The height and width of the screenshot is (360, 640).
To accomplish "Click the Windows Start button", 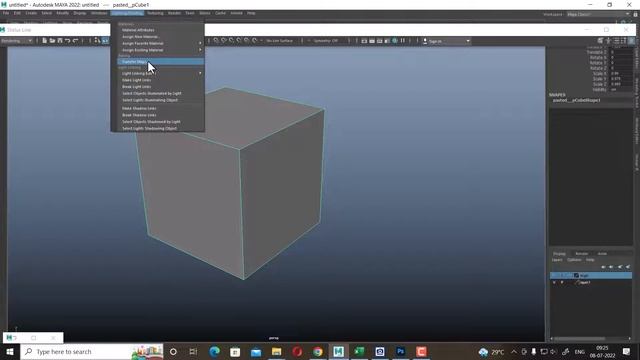I will 10,351.
